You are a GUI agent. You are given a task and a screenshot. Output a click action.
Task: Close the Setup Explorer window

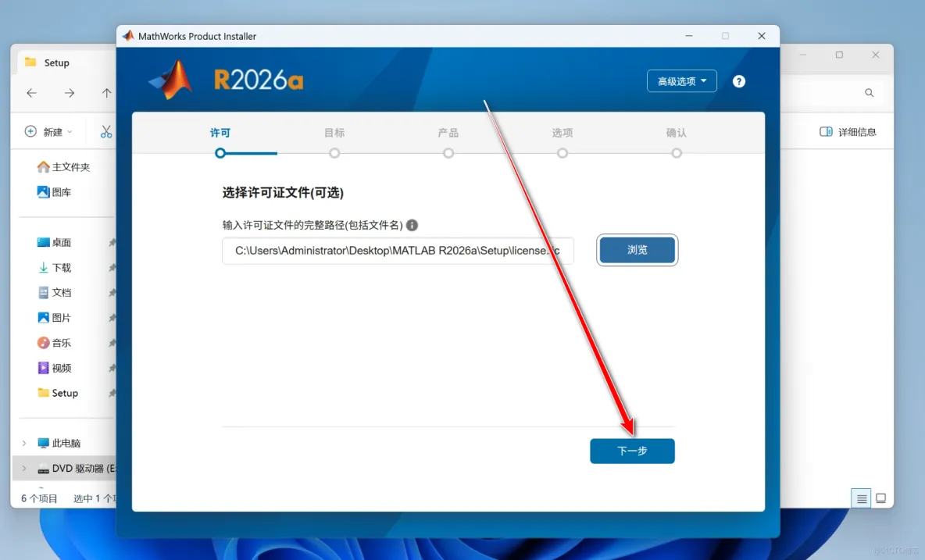[x=876, y=55]
